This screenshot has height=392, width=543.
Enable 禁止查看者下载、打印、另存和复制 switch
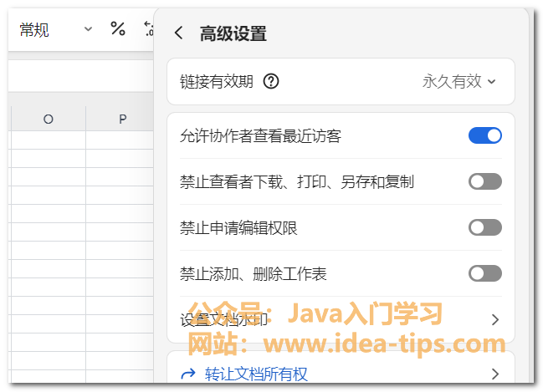tap(485, 181)
